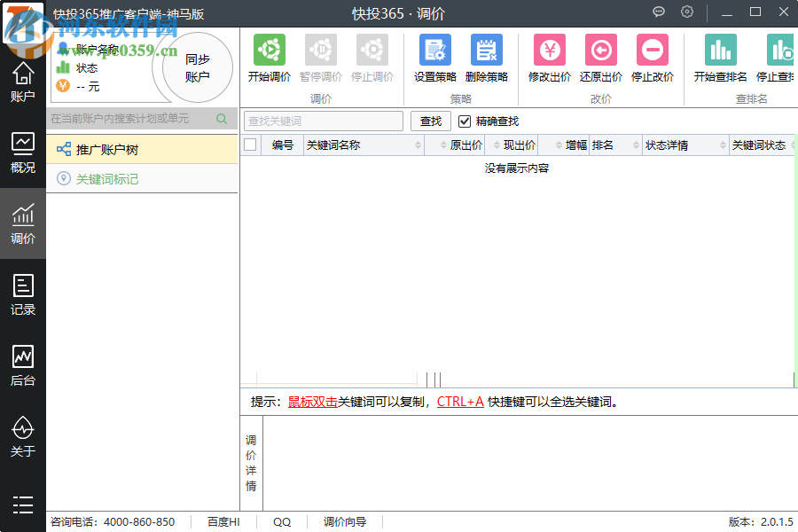Click the 停止改价 stop price change icon

coord(653,50)
